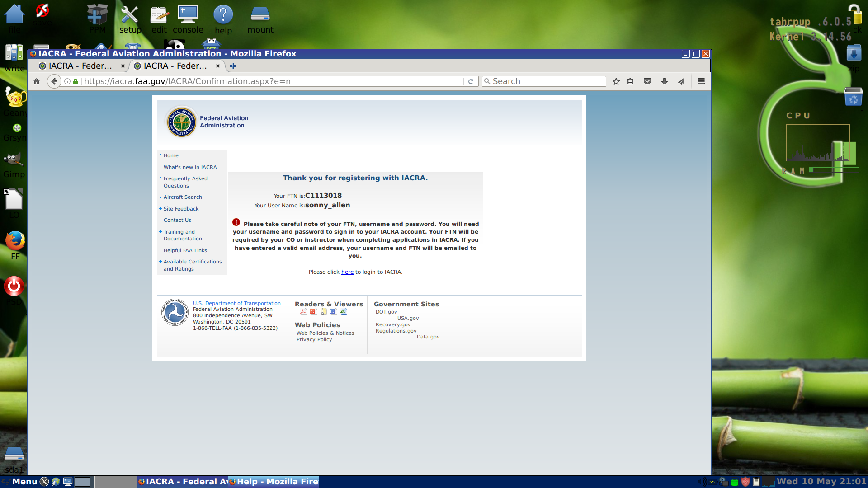Click the volume icon in system tray
Viewport: 868px width, 488px height.
pyautogui.click(x=701, y=482)
